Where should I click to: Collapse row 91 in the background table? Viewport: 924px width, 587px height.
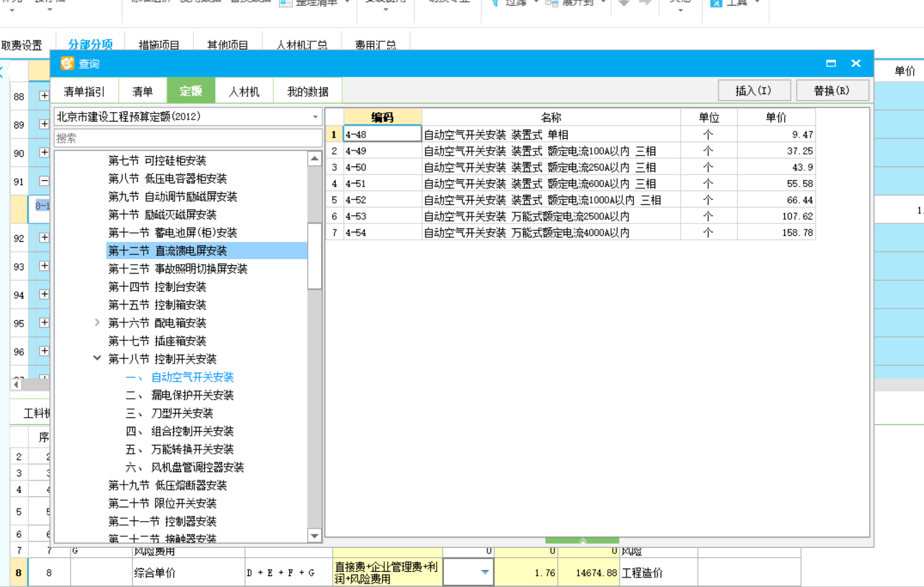point(44,181)
